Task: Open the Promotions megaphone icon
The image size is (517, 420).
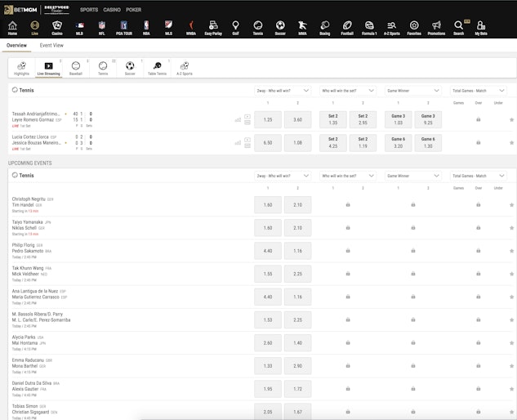Action: pyautogui.click(x=436, y=28)
